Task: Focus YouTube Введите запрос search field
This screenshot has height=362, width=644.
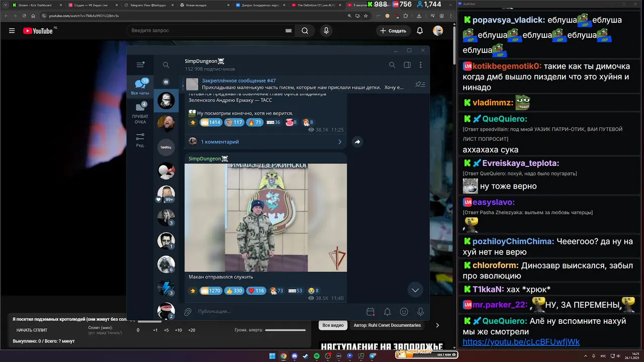Action: (x=206, y=31)
